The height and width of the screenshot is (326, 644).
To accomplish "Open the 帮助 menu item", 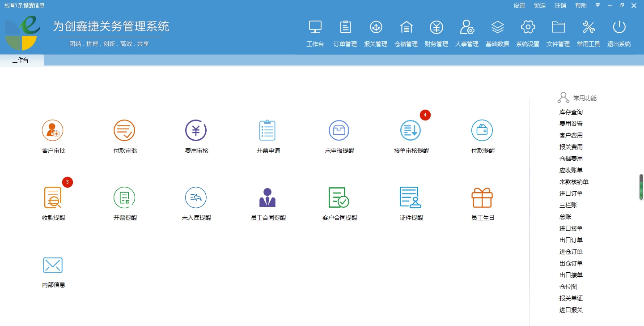I will (580, 5).
